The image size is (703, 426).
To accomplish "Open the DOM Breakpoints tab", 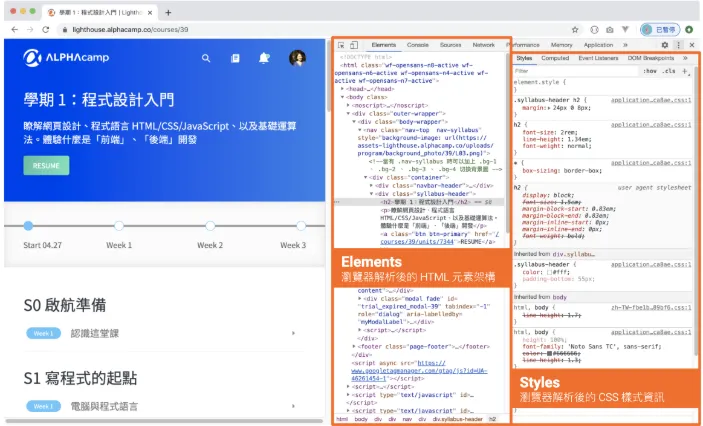I will [651, 58].
